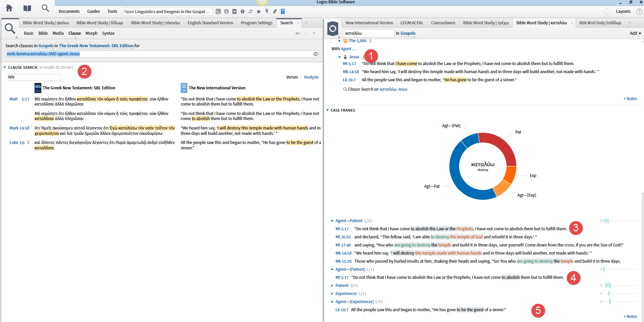This screenshot has width=644, height=322.
Task: Open the info icon in the toolbar
Action: click(x=243, y=11)
